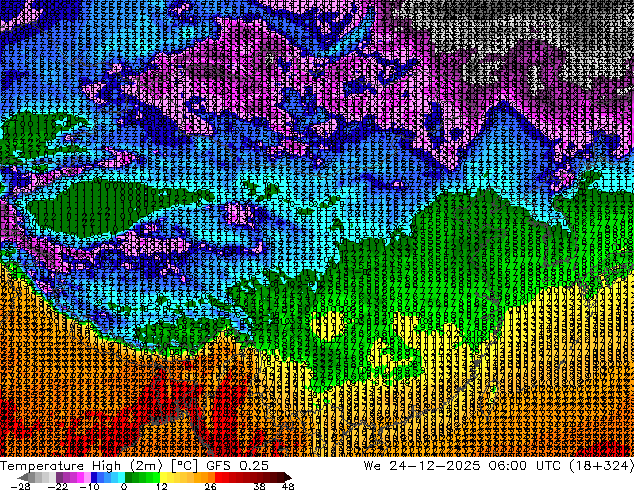
Task: Click the '(18+324)' forecast run label
Action: (601, 466)
